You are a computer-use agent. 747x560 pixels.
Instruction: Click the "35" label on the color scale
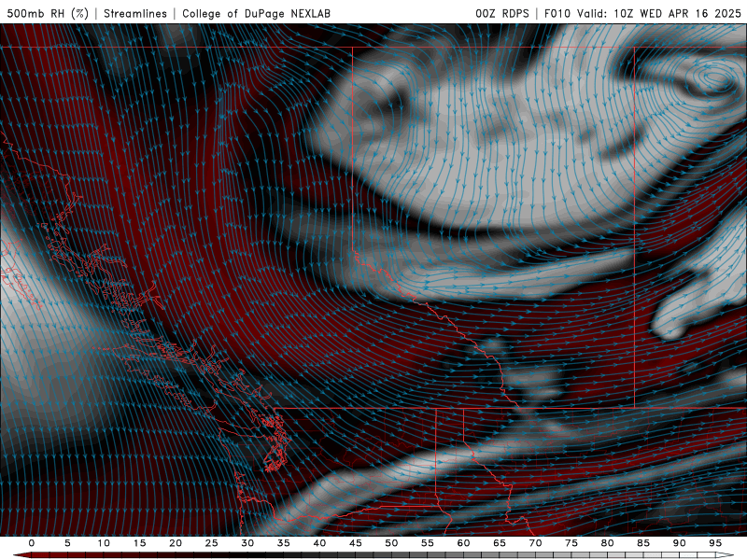coord(283,543)
